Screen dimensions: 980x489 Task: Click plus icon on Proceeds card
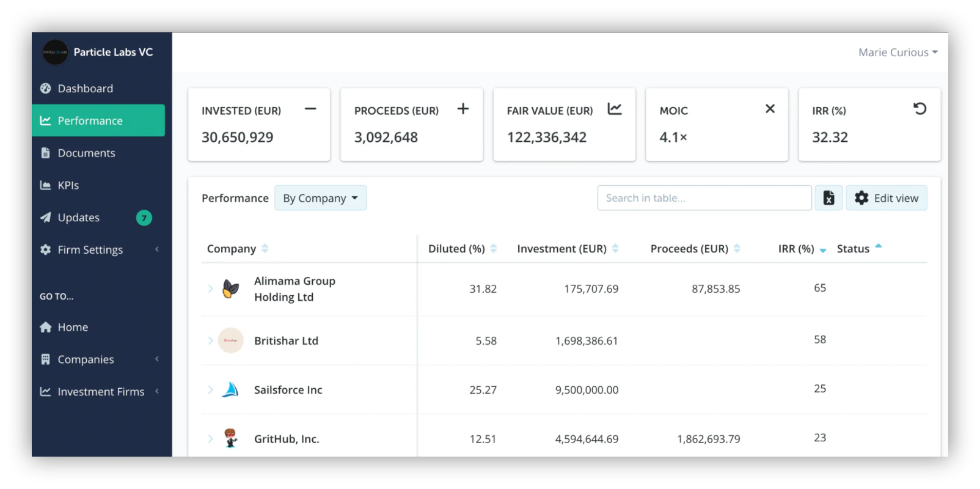point(463,109)
